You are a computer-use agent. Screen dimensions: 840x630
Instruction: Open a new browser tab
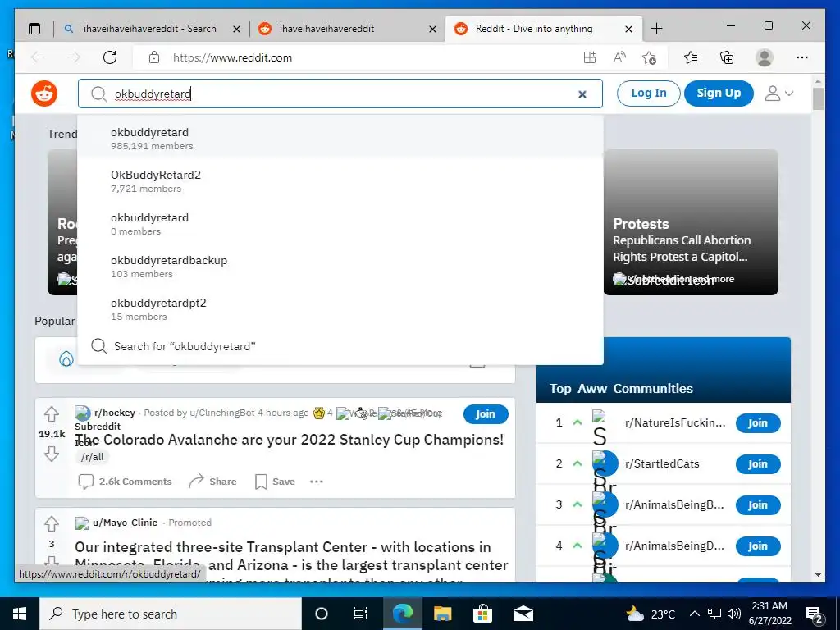point(656,29)
